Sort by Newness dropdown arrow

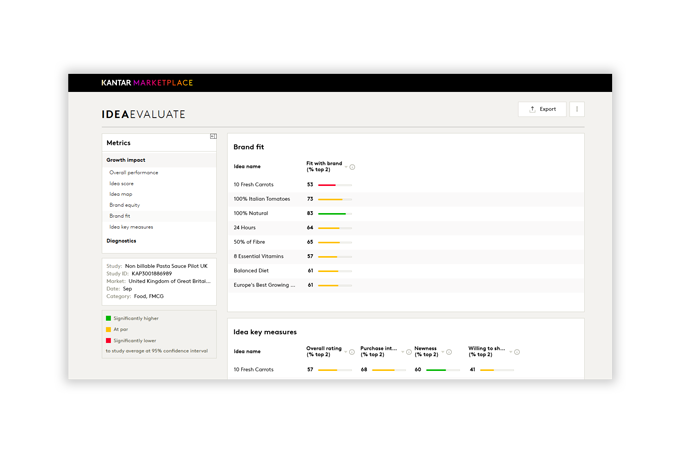[x=443, y=352]
